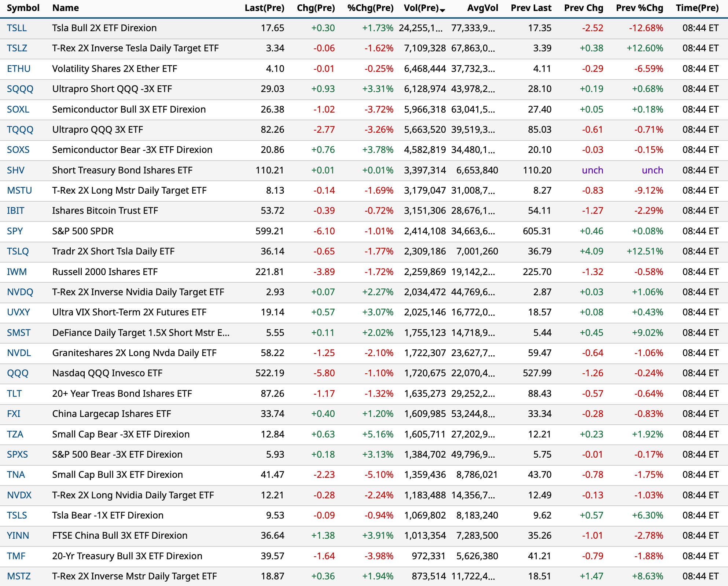Click the Vol(Pre) sort arrow indicator
This screenshot has width=728, height=586.
(x=442, y=10)
